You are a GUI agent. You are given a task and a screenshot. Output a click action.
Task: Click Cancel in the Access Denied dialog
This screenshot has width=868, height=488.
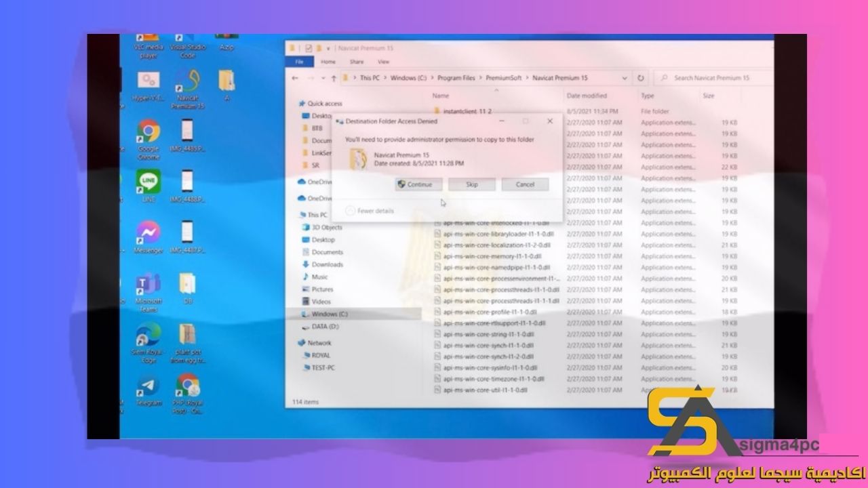[525, 184]
